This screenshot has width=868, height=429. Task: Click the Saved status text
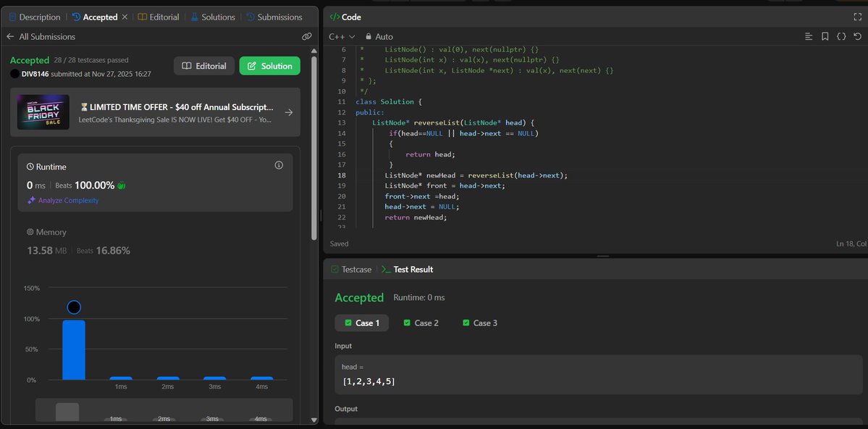[x=340, y=243]
